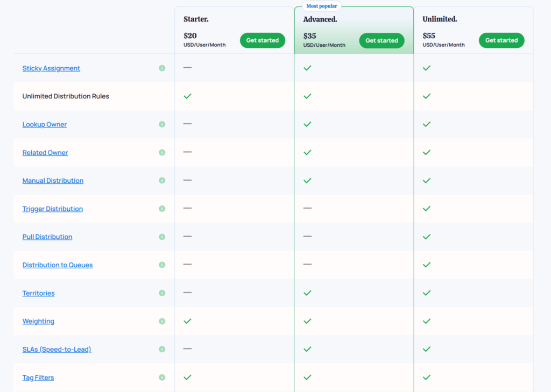Click Starter checkmark in Tag Filters row
The image size is (551, 392).
[188, 377]
